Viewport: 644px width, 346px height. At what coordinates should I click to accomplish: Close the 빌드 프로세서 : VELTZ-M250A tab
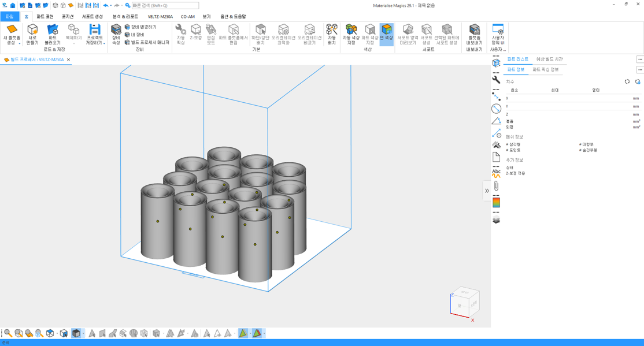coord(69,59)
